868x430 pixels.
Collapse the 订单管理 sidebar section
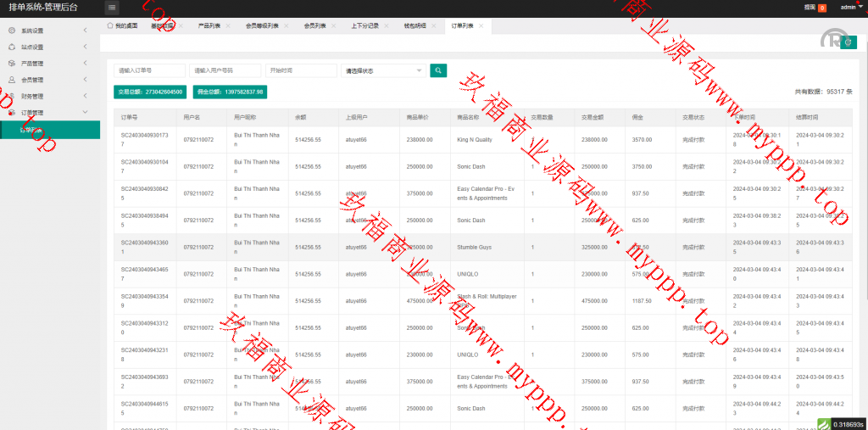tap(85, 113)
